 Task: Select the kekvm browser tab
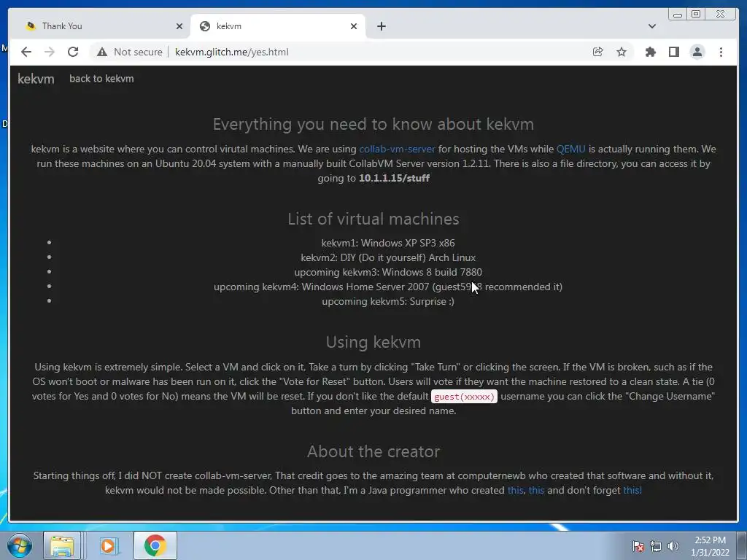[278, 26]
